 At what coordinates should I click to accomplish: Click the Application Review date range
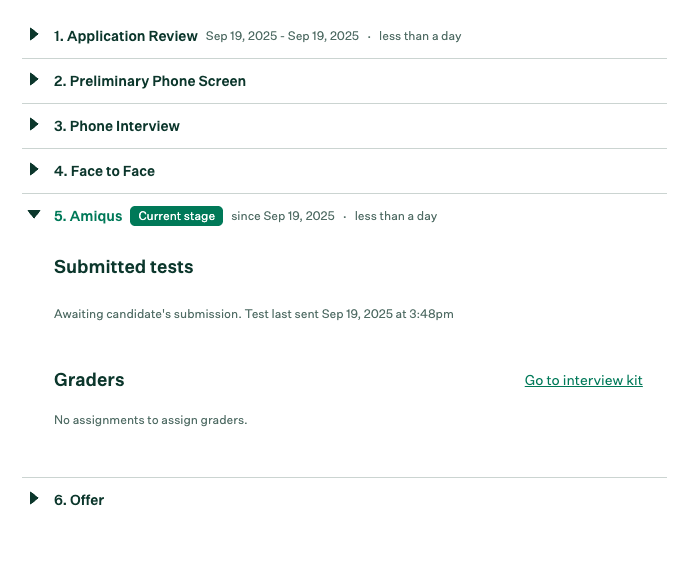(282, 36)
